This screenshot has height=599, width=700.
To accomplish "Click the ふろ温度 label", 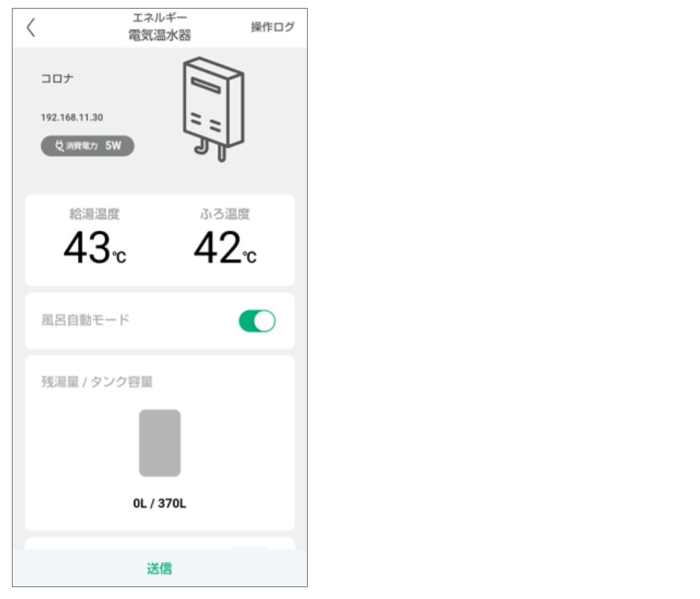I will (225, 214).
